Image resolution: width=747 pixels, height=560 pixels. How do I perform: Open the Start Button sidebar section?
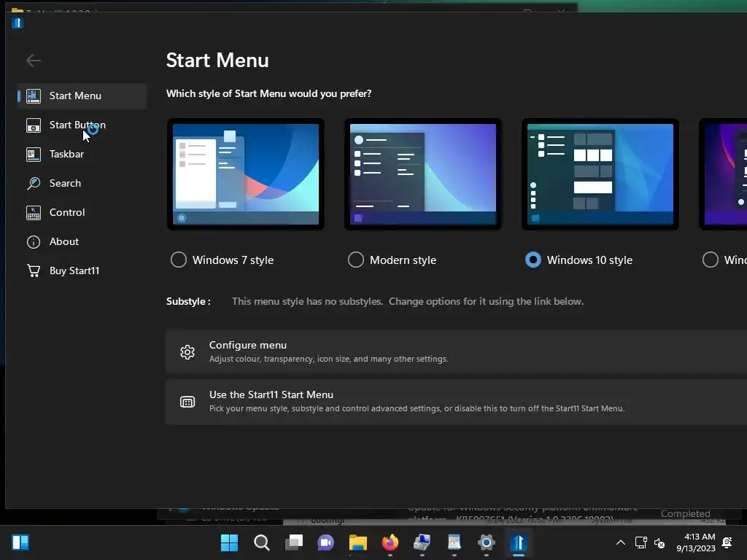[82, 125]
